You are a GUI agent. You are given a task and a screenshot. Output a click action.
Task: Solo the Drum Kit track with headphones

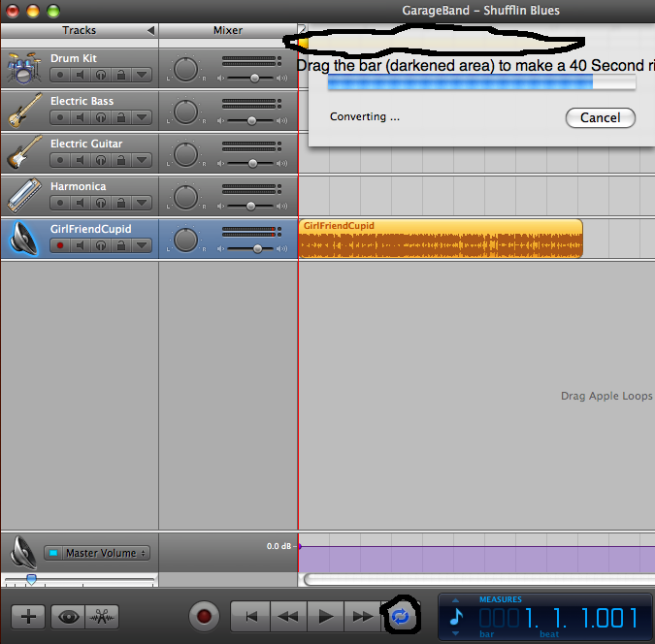pyautogui.click(x=101, y=76)
